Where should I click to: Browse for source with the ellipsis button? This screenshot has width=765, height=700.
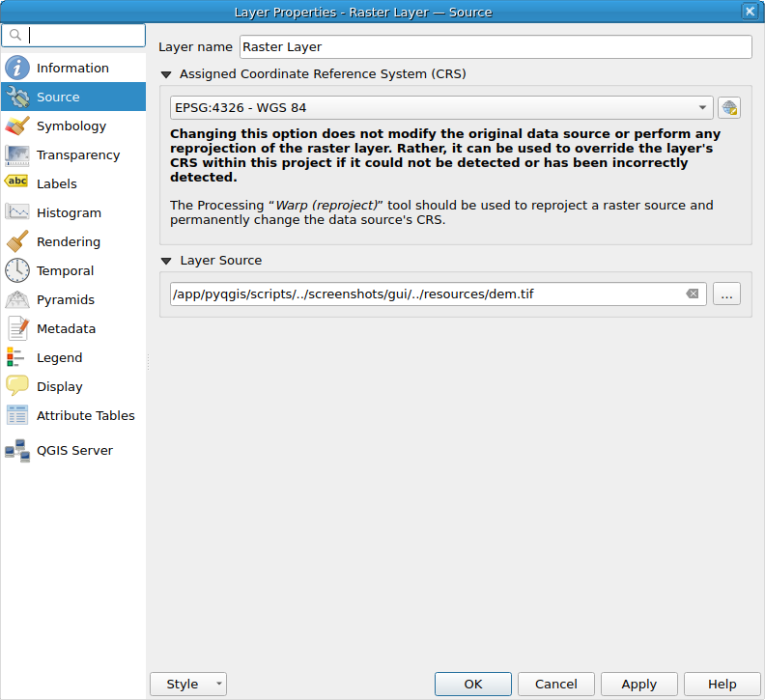point(726,294)
